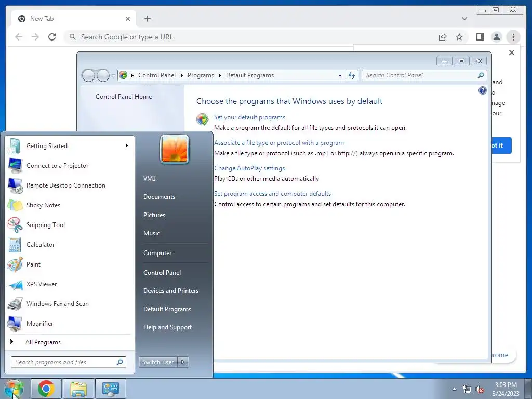Open Windows Explorer from the taskbar

pyautogui.click(x=78, y=389)
